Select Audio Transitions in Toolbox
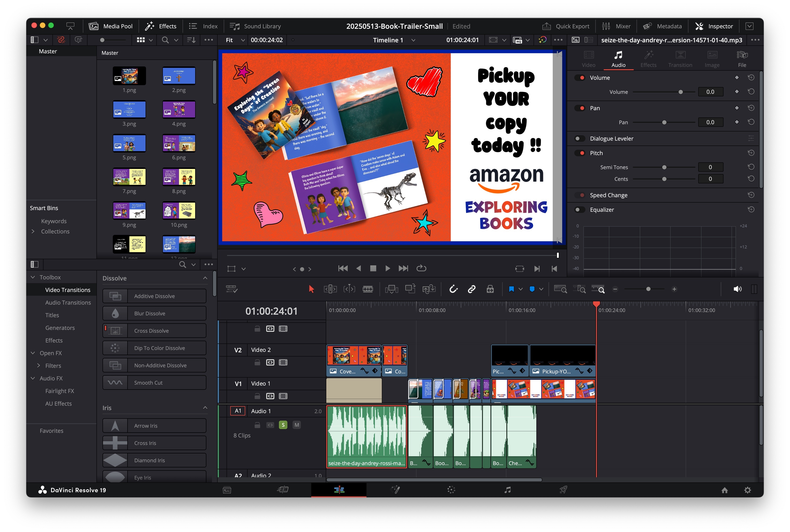This screenshot has height=532, width=790. (x=68, y=302)
